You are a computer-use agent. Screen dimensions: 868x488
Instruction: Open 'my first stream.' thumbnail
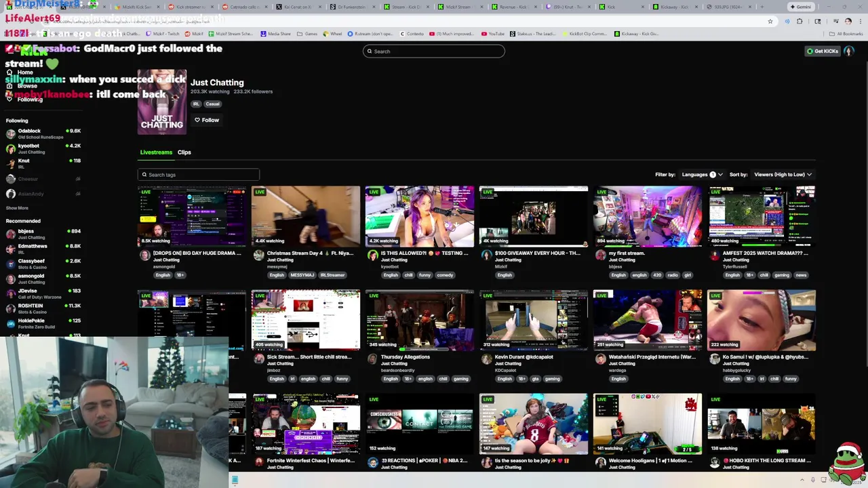pyautogui.click(x=648, y=216)
